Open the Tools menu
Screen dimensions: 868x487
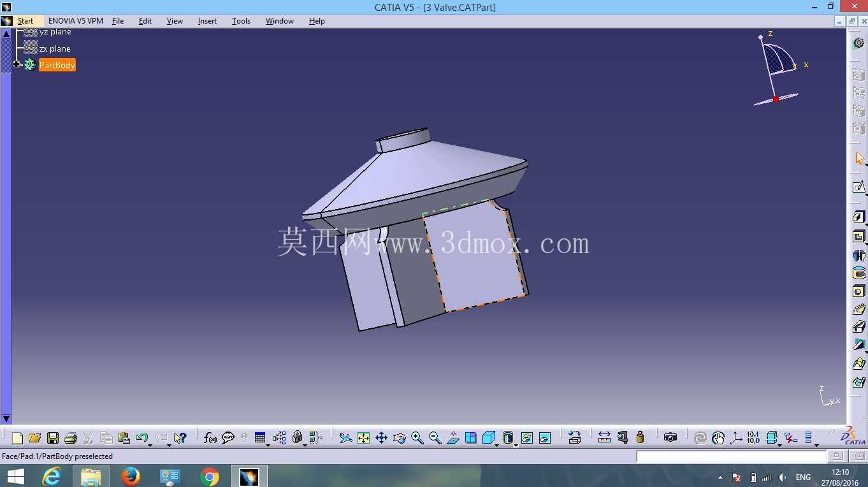click(x=241, y=21)
